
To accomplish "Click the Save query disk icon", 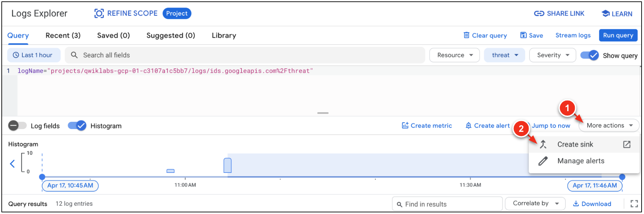I will coord(523,35).
